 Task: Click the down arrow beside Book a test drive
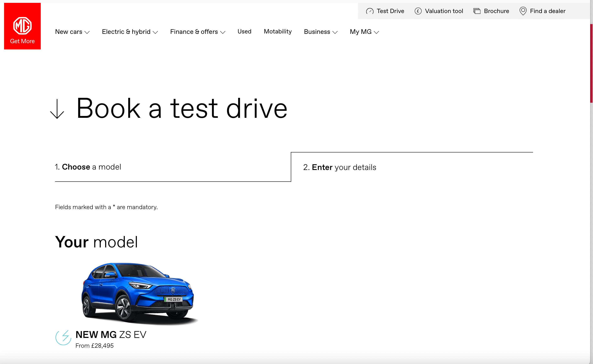pos(57,109)
